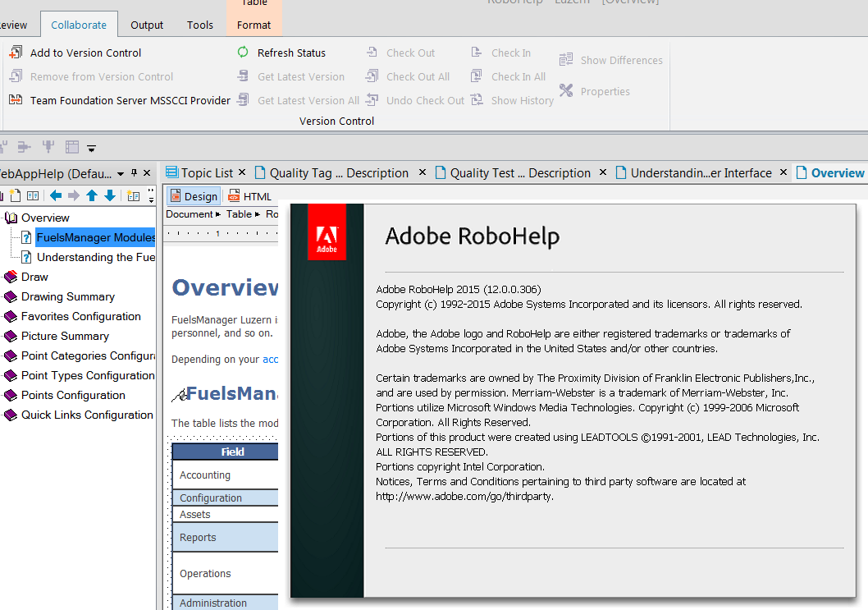Switch to the Output ribbon tab
Screen dimensions: 868x610
[x=147, y=25]
